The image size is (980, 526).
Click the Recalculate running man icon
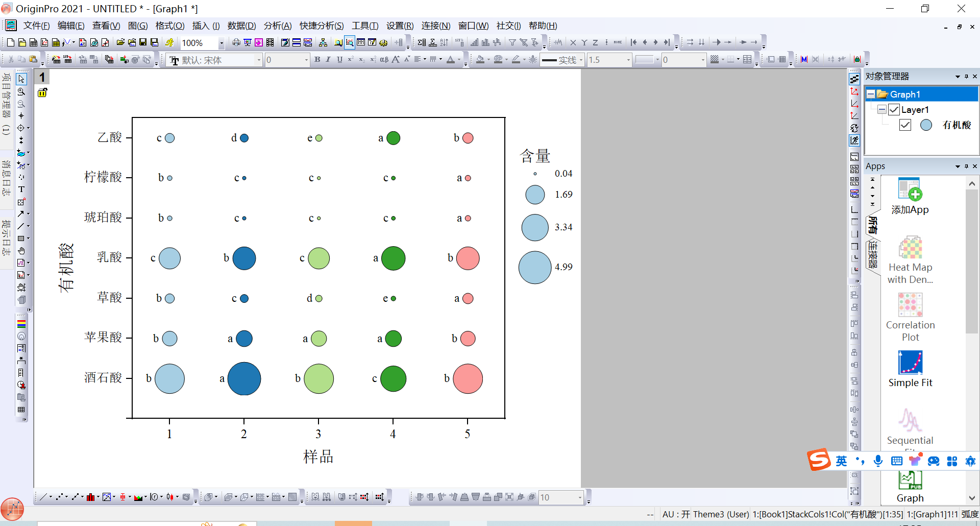click(x=169, y=43)
